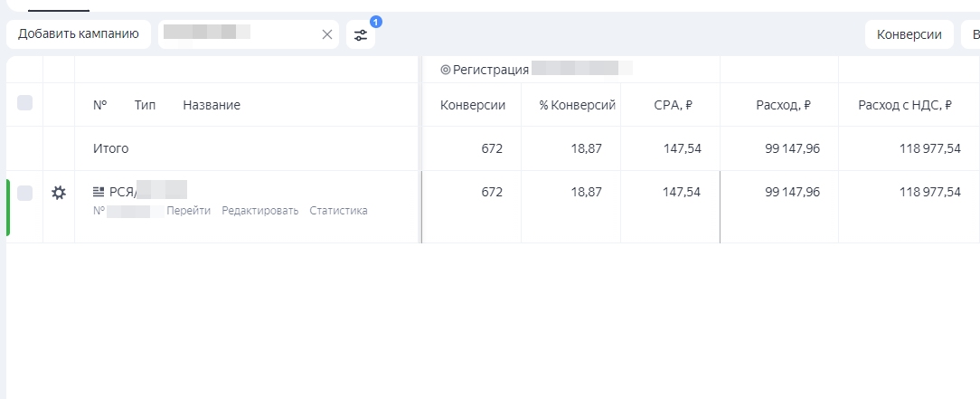This screenshot has width=980, height=399.
Task: Select РСЯ row spend with VAT 118 977,54
Action: click(930, 192)
